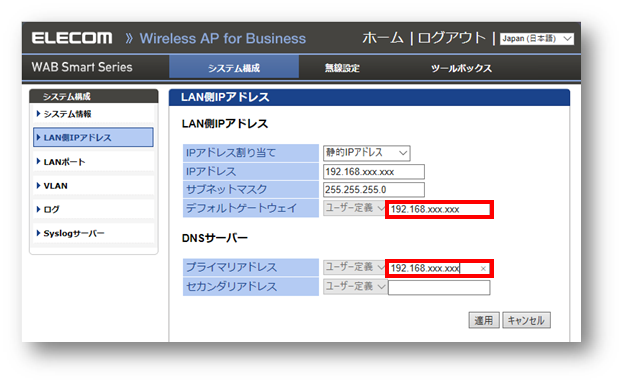Click the サブネットマスク field 255.255.255.0
This screenshot has height=384, width=623.
point(373,190)
